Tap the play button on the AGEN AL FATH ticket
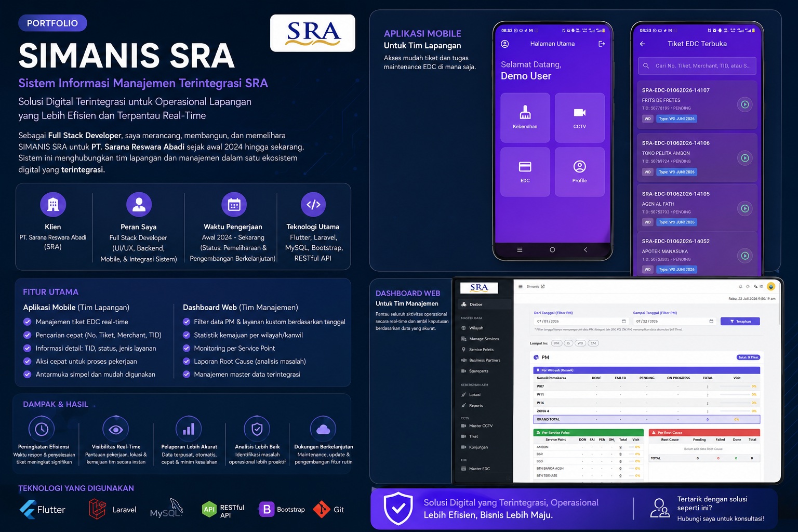The image size is (798, 532). click(x=744, y=208)
